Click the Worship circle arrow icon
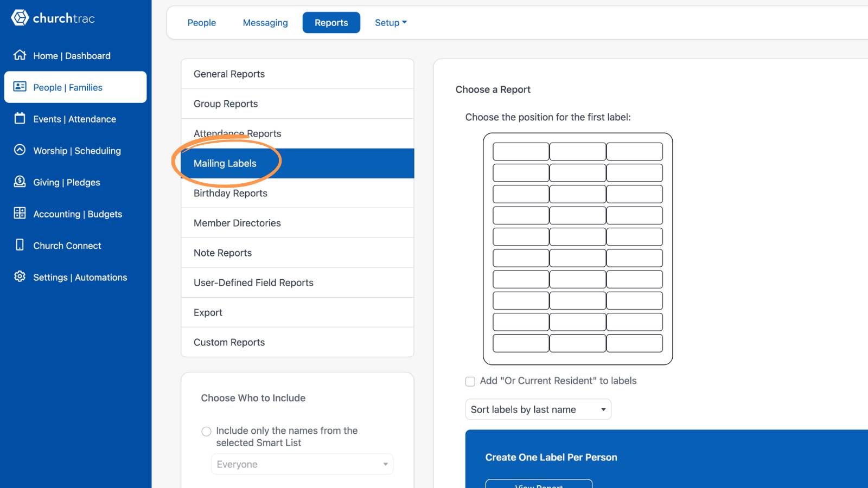Viewport: 868px width, 488px height. [20, 150]
